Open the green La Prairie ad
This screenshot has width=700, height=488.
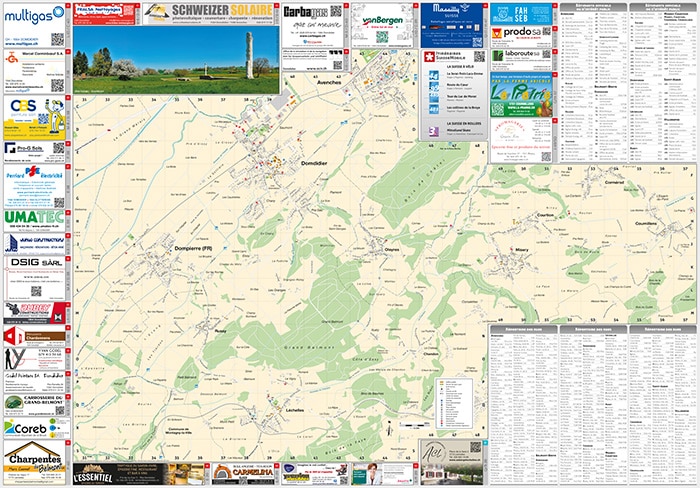521,95
